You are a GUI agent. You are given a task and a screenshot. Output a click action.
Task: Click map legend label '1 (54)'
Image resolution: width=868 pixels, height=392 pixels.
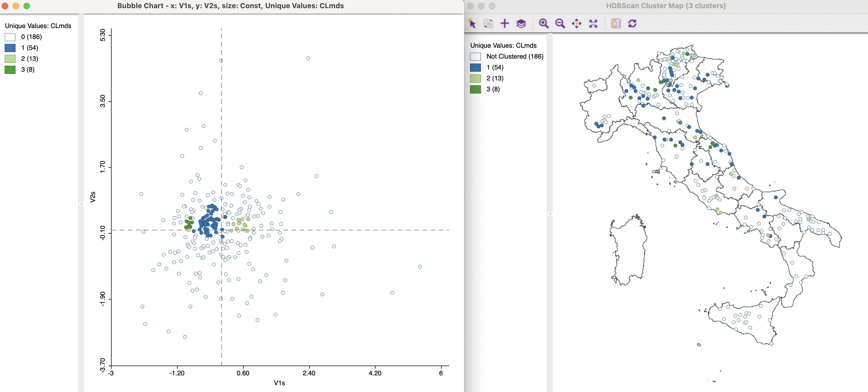click(495, 67)
